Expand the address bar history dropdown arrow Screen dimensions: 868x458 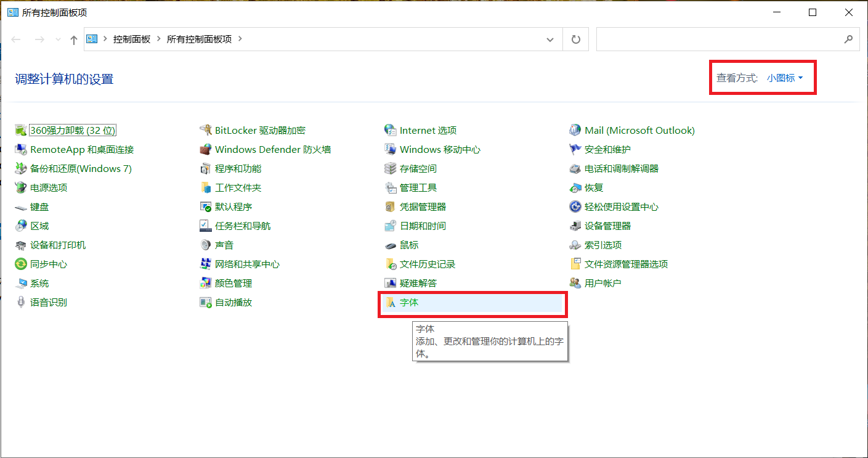550,39
